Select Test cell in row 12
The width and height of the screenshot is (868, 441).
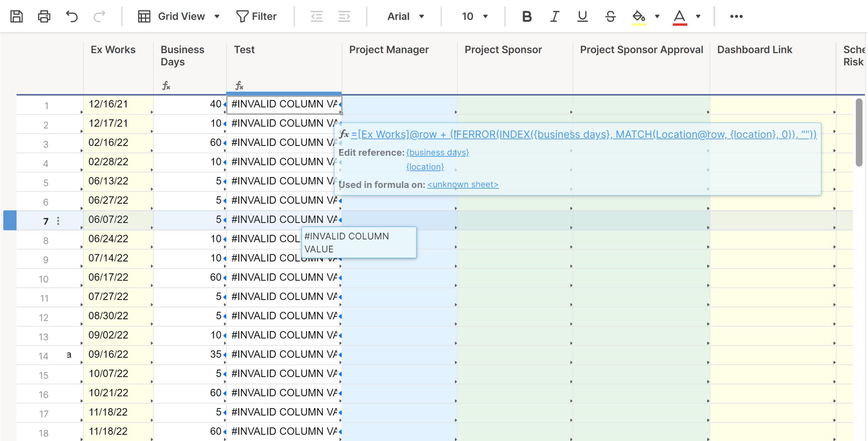click(x=284, y=316)
